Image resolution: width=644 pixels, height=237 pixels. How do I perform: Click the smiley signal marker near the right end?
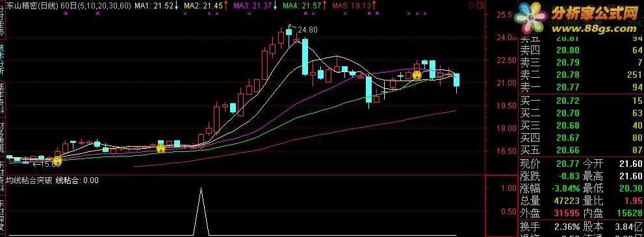(x=417, y=75)
